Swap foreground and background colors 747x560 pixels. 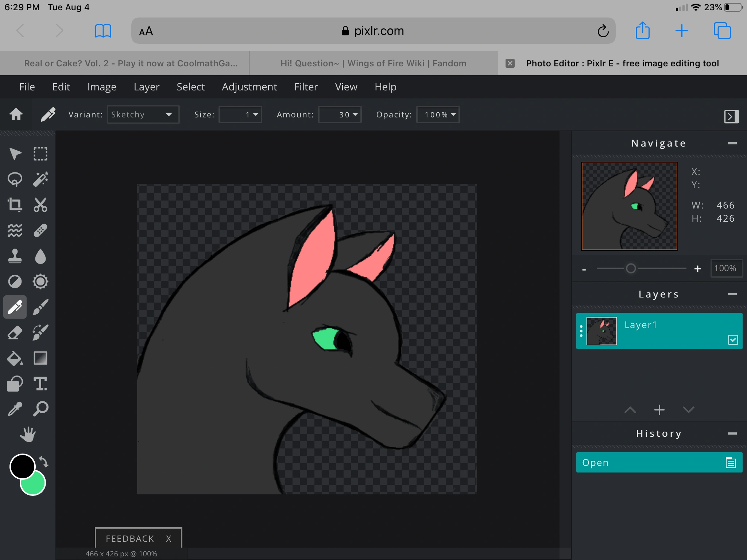coord(44,462)
